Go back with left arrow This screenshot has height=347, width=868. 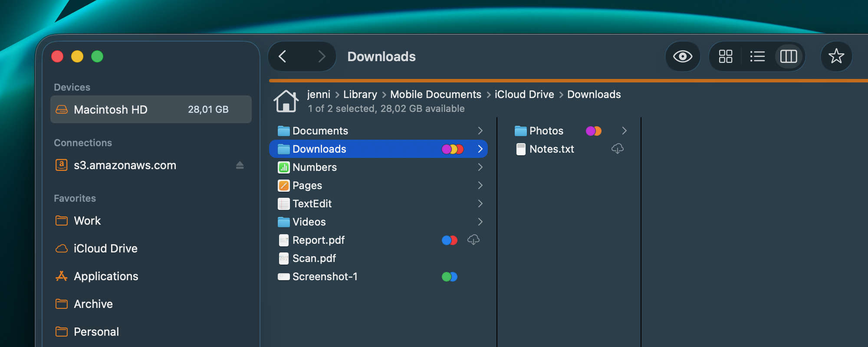(283, 56)
